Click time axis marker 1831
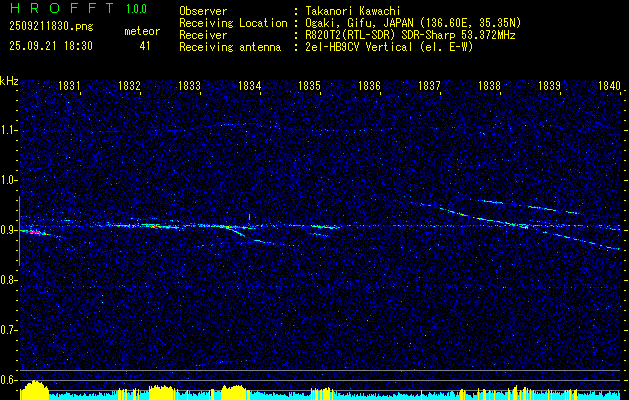Screen dimensions: 629x400 pos(69,86)
